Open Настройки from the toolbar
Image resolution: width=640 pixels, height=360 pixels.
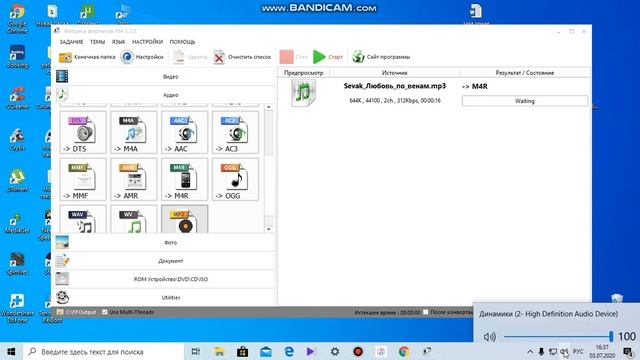coord(142,57)
